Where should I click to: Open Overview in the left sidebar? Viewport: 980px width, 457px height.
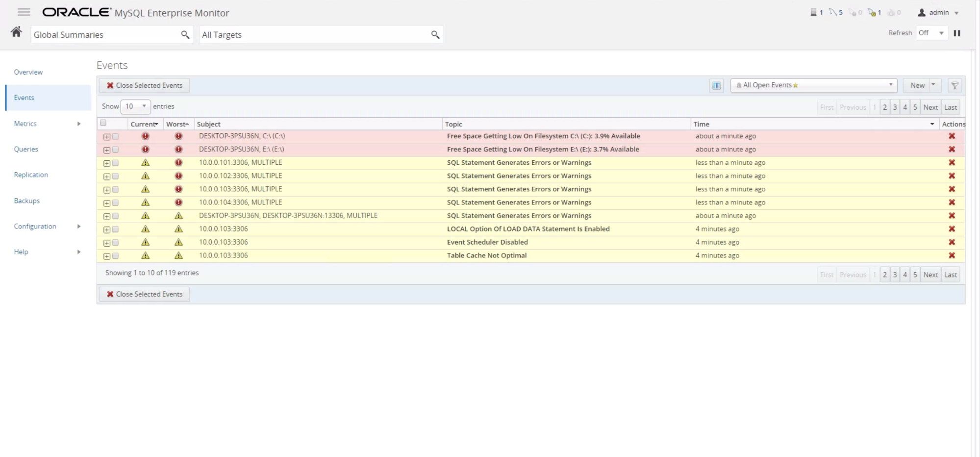click(x=28, y=72)
